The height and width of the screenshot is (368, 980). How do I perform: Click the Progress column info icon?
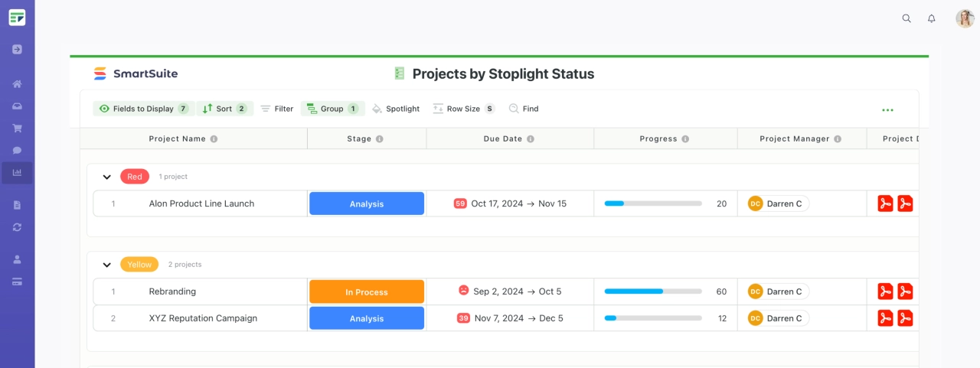[685, 139]
